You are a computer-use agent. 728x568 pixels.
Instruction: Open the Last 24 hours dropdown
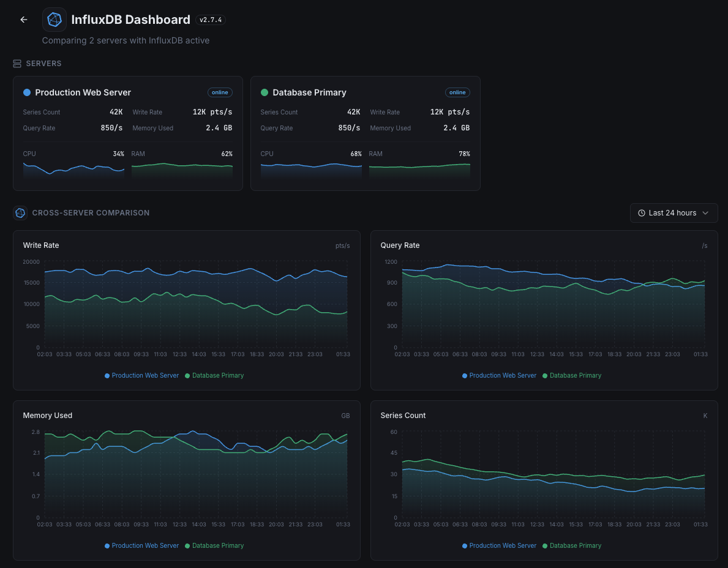point(674,213)
